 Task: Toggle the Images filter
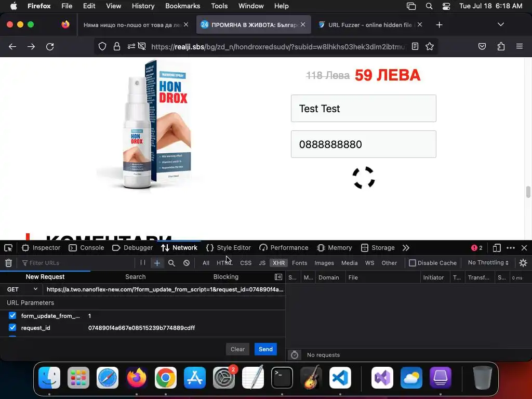tap(324, 263)
